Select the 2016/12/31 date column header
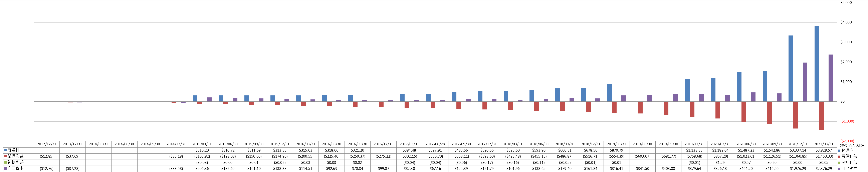The width and height of the screenshot is (868, 172). (x=384, y=144)
